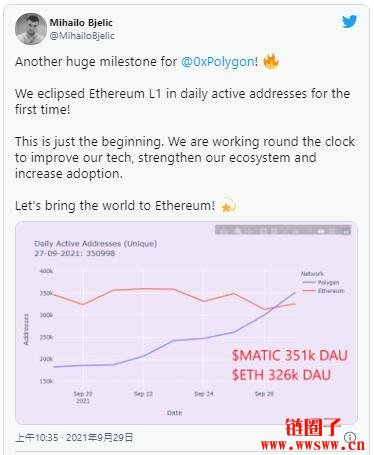This screenshot has height=455, width=374.
Task: Click the tweet info icon
Action: (x=350, y=437)
